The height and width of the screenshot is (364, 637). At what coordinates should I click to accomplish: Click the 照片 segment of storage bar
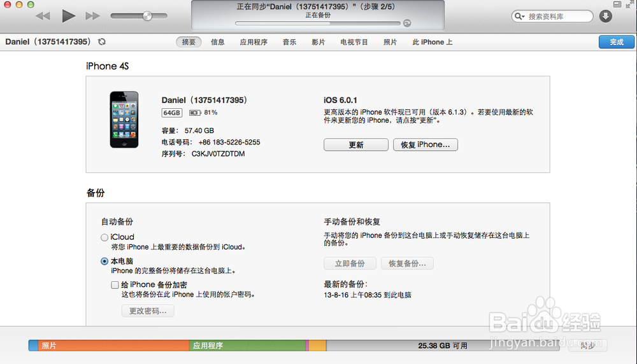pos(114,346)
